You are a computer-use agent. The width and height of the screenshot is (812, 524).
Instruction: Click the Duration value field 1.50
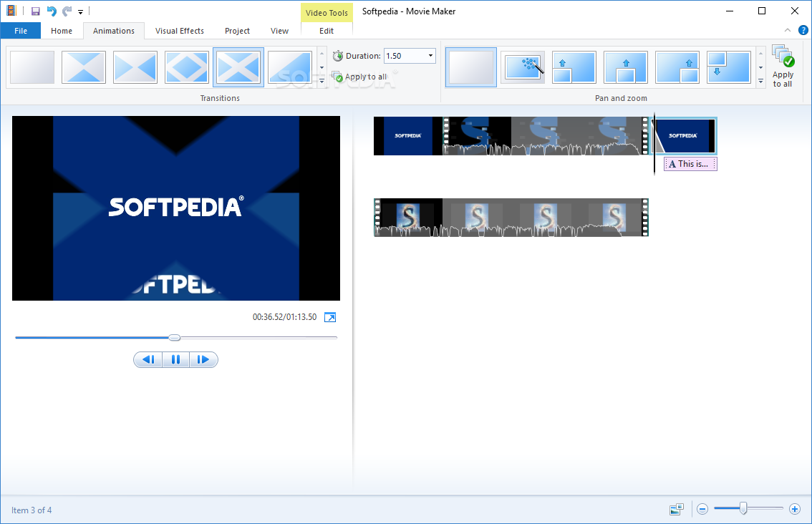pos(405,56)
